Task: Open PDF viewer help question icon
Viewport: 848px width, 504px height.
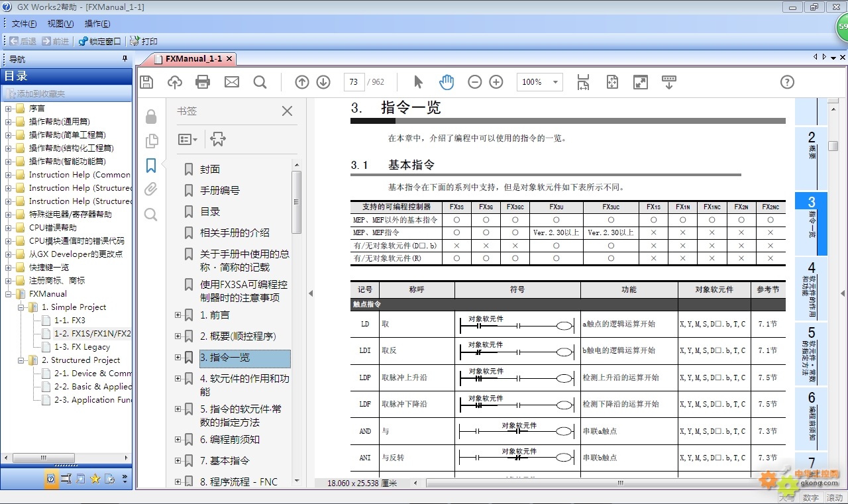Action: [787, 82]
